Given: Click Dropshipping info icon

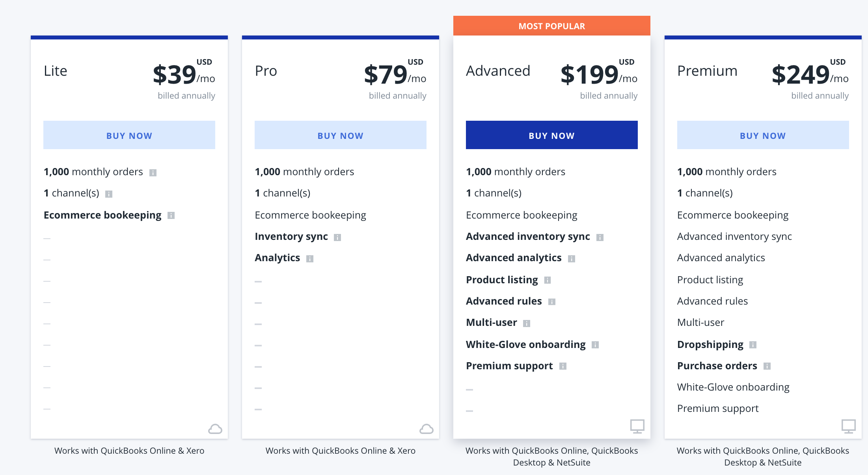Looking at the screenshot, I should [753, 345].
